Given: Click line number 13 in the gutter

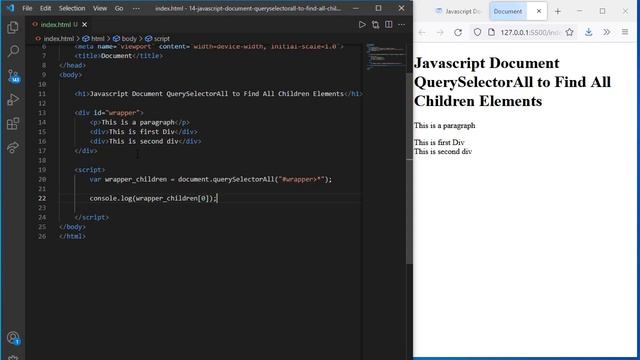Looking at the screenshot, I should tap(42, 113).
